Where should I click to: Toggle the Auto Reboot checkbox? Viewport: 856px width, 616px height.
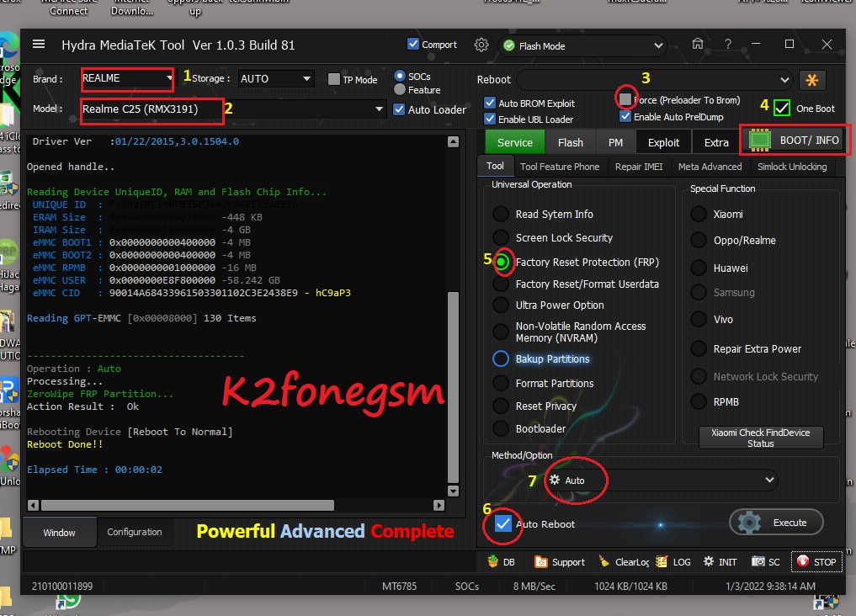pos(502,523)
